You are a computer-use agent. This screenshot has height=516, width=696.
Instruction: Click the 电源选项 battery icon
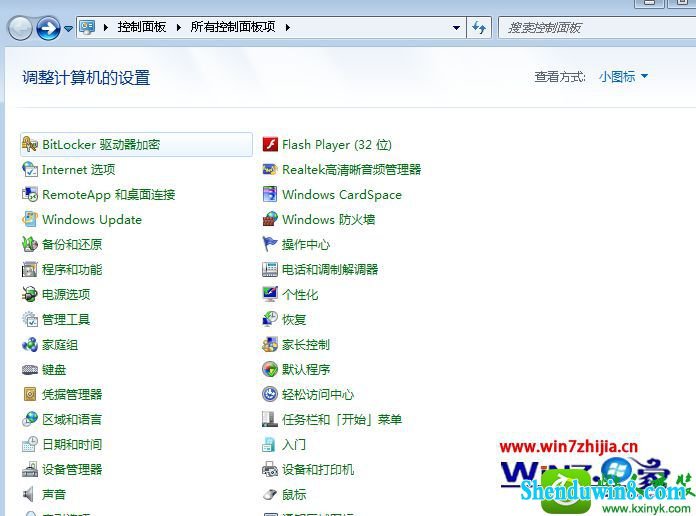(30, 294)
